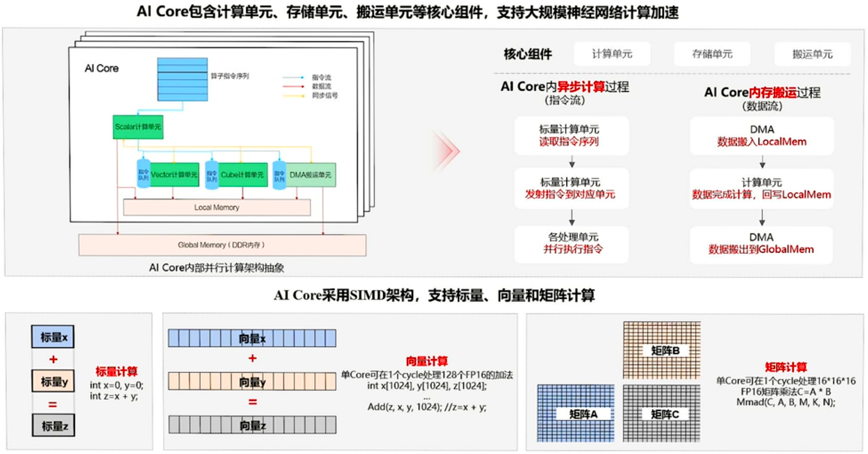This screenshot has height=454, width=868.
Task: Select the DMA搬运单元 box
Action: click(310, 174)
